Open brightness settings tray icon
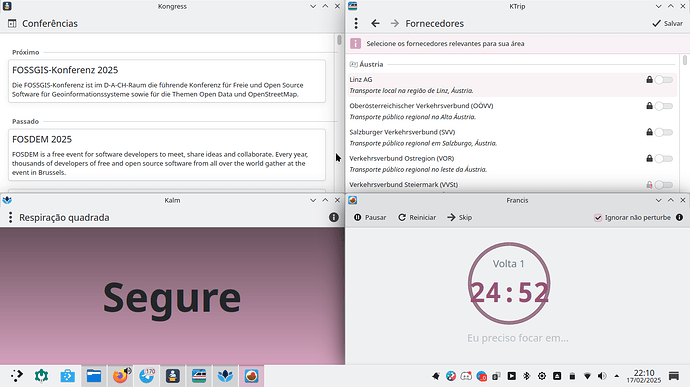The height and width of the screenshot is (387, 690). (x=542, y=376)
